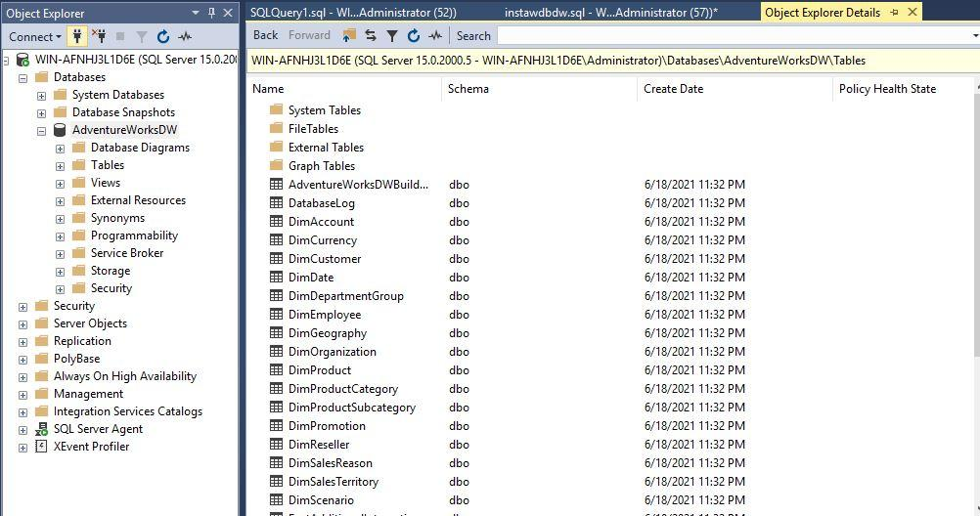Select the DimGeography row name
Image resolution: width=980 pixels, height=516 pixels.
(x=328, y=333)
